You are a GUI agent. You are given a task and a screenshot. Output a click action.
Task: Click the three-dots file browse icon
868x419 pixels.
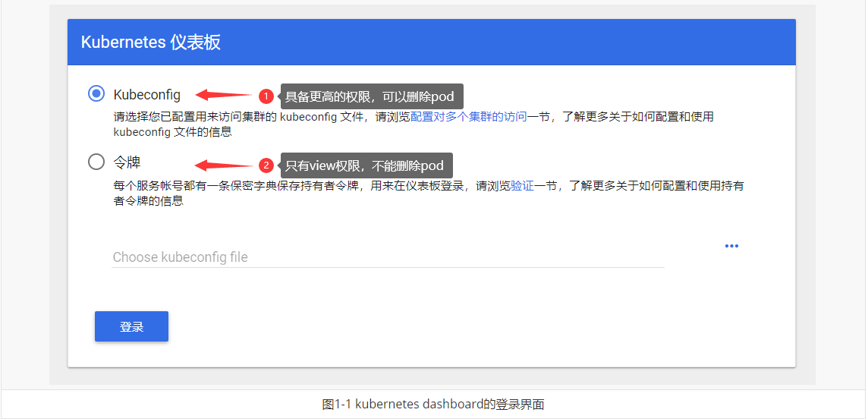coord(731,246)
